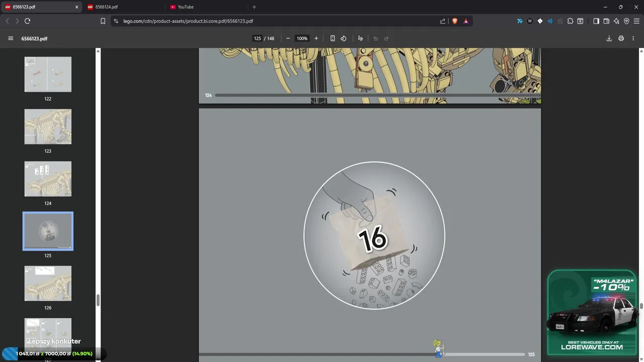Image resolution: width=644 pixels, height=362 pixels.
Task: Toggle the PDF sidebar menu
Action: point(11,38)
